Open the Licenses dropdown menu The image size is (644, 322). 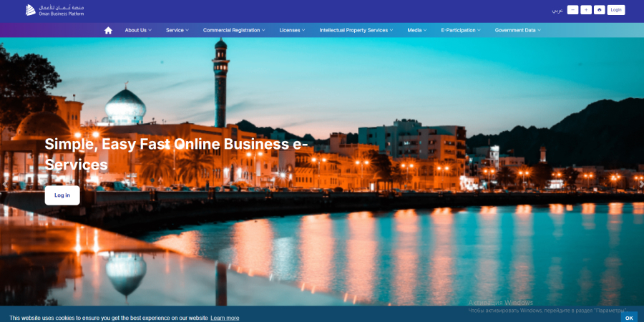293,30
